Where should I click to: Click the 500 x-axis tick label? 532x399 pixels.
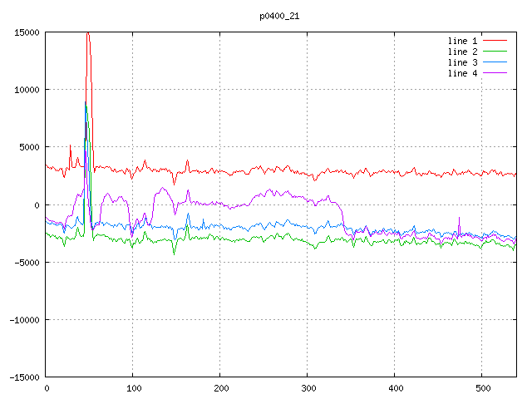tap(482, 388)
